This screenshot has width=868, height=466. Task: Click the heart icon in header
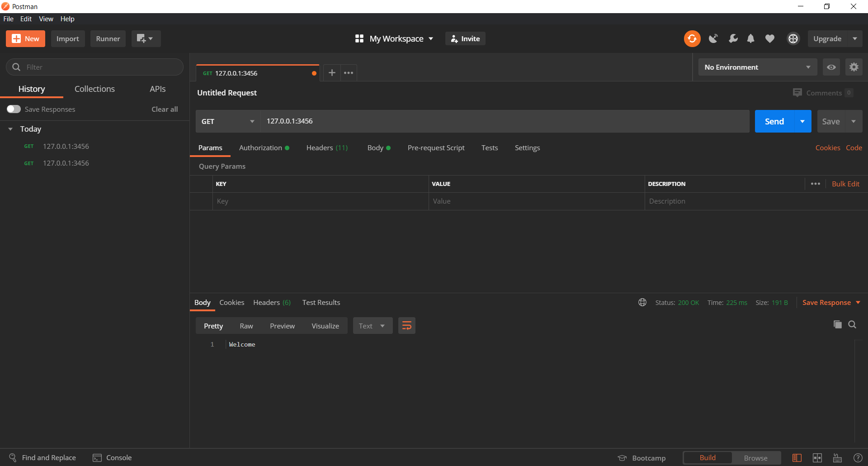click(x=770, y=39)
